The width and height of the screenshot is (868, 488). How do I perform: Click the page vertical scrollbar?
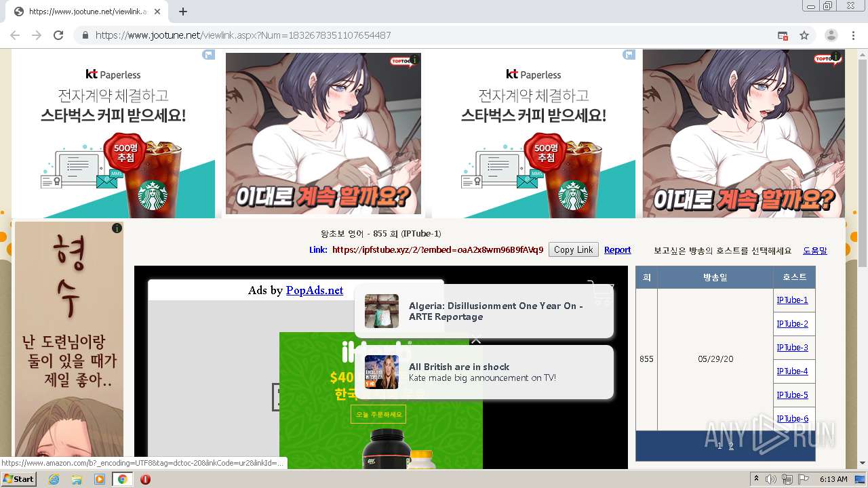863,163
